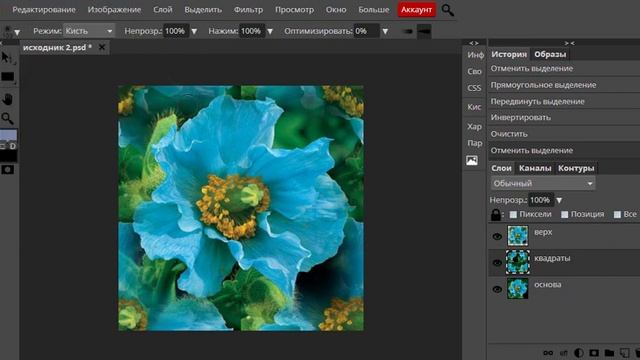The height and width of the screenshot is (360, 640).
Task: Close the исходник 2.psd tab
Action: (102, 47)
